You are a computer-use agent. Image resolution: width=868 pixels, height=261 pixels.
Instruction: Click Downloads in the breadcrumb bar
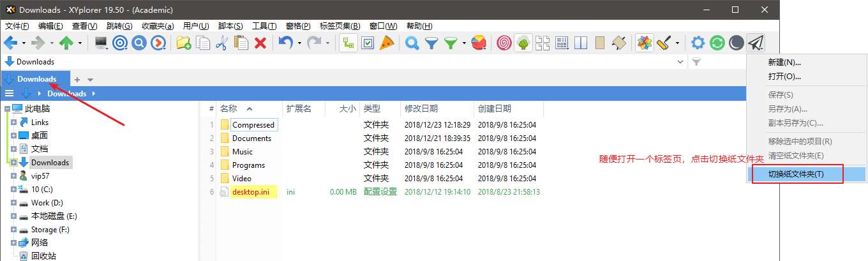click(x=67, y=94)
